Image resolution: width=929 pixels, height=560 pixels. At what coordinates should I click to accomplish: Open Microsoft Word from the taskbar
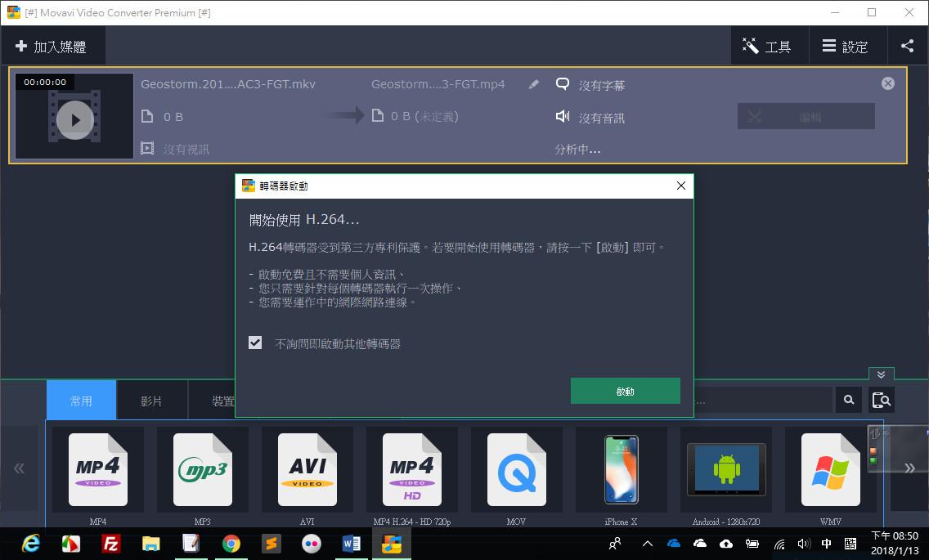[x=352, y=544]
